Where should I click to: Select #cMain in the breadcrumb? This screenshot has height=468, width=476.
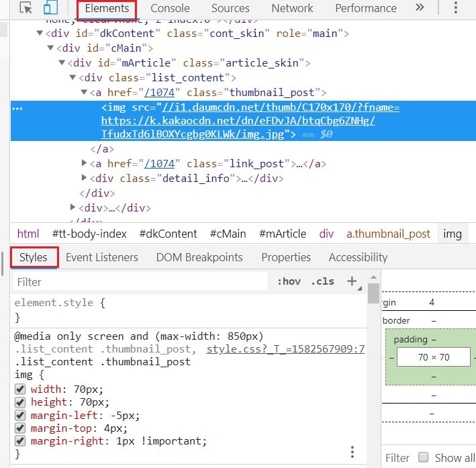click(228, 234)
